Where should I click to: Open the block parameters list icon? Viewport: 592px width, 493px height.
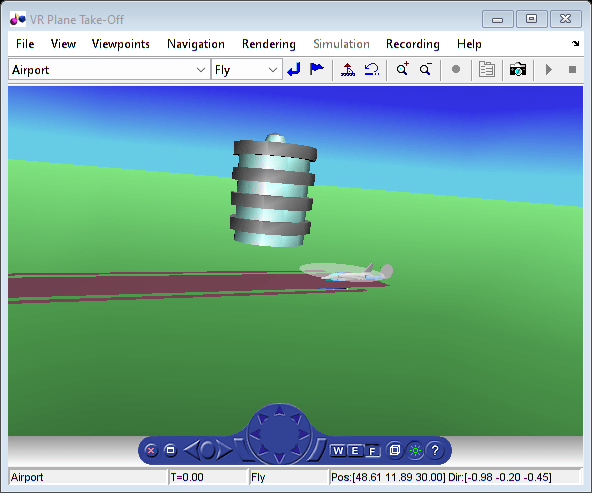[487, 69]
